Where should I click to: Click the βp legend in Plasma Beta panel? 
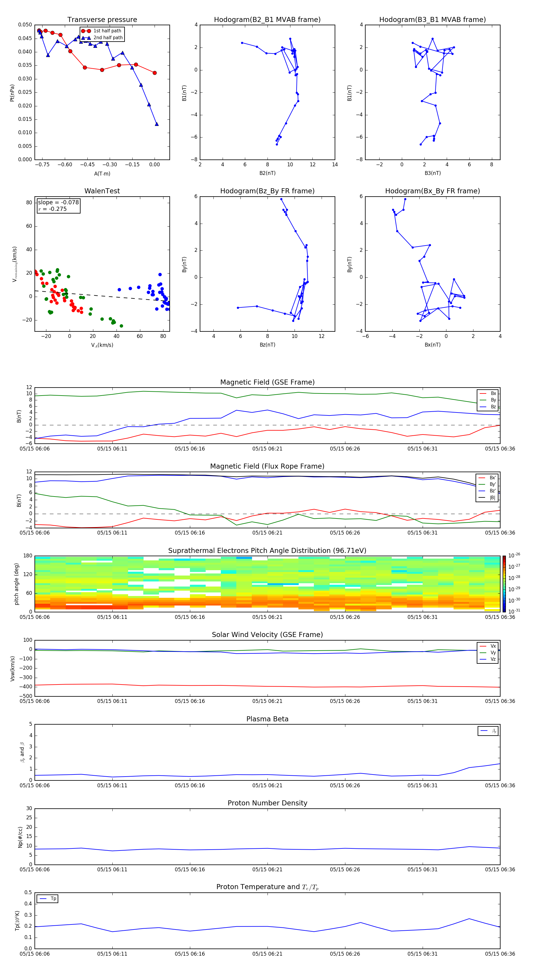click(488, 731)
